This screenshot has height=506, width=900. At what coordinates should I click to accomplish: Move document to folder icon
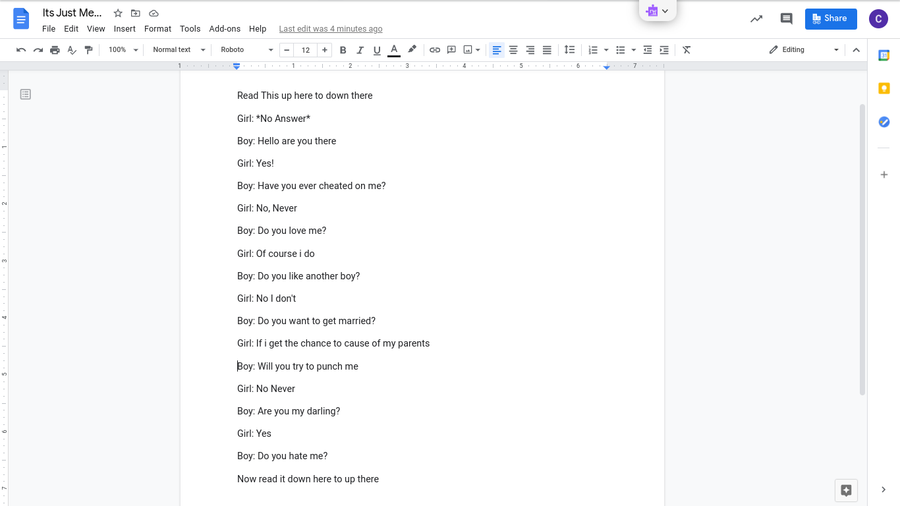pyautogui.click(x=135, y=13)
